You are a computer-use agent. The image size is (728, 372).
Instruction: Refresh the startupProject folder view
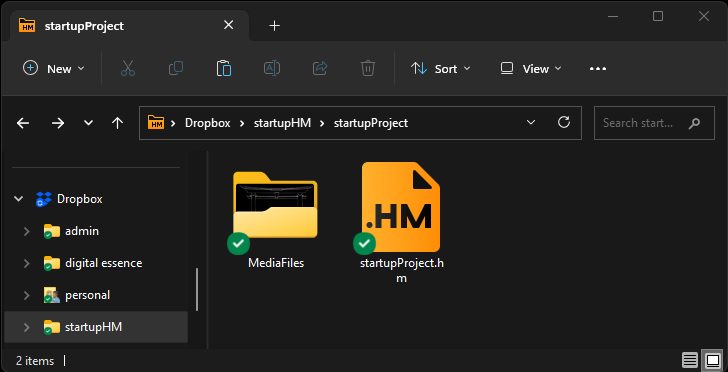[x=564, y=123]
